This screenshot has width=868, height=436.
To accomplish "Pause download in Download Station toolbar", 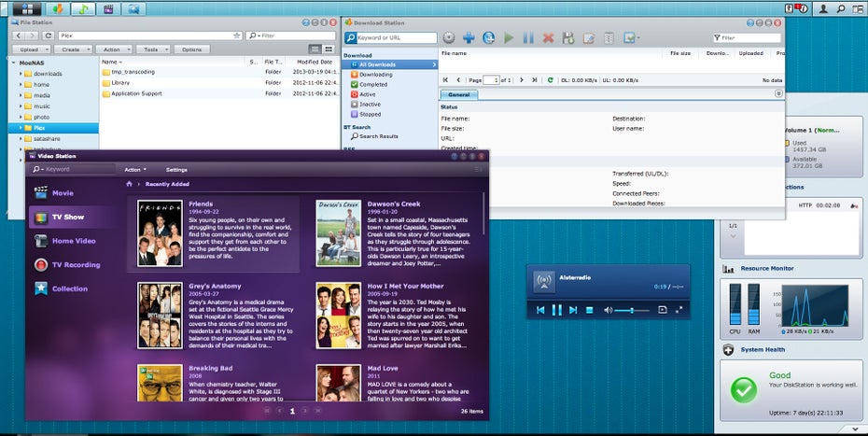I will coord(528,37).
